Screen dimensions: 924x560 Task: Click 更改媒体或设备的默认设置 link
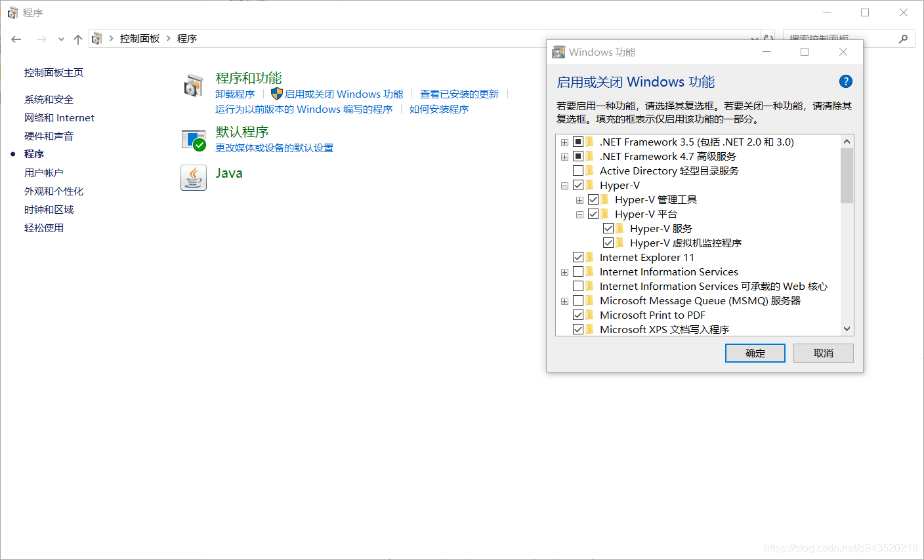click(274, 148)
